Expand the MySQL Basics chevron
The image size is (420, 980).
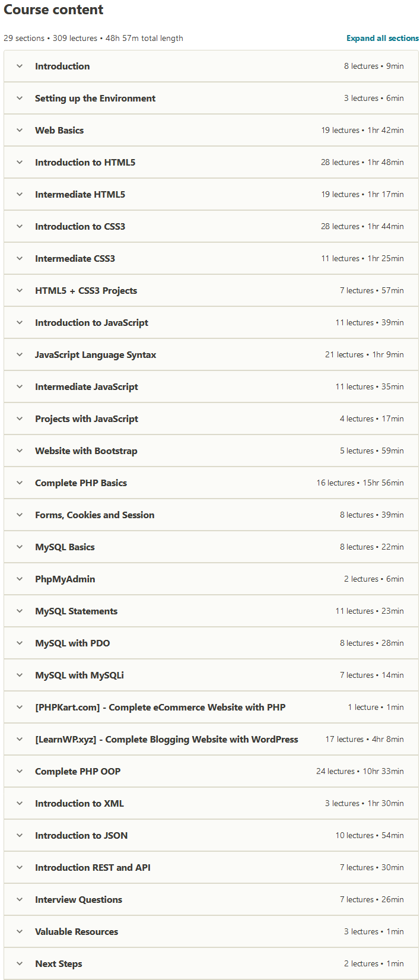point(20,547)
